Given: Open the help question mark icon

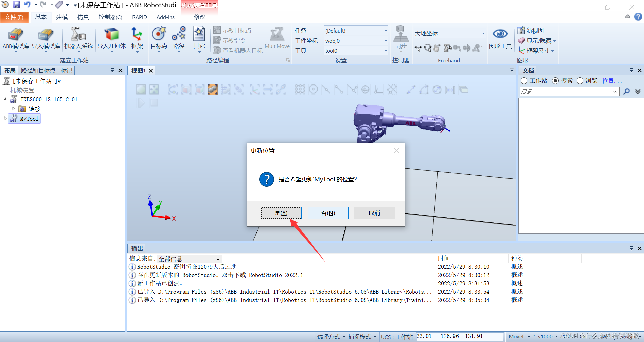Looking at the screenshot, I should click(638, 17).
